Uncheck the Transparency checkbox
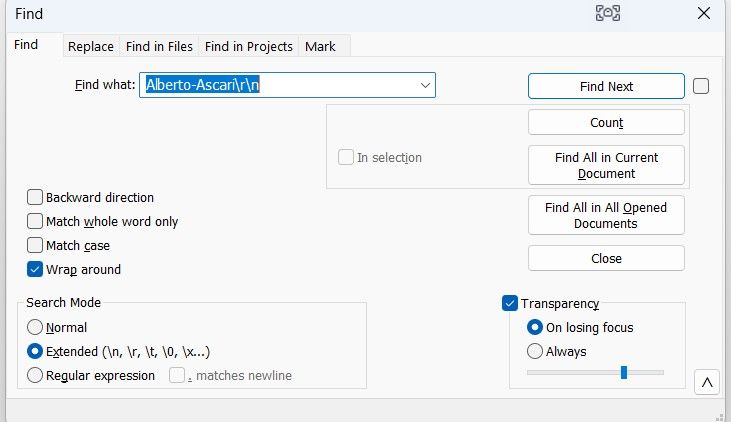Screen dimensions: 731x422 (510, 303)
